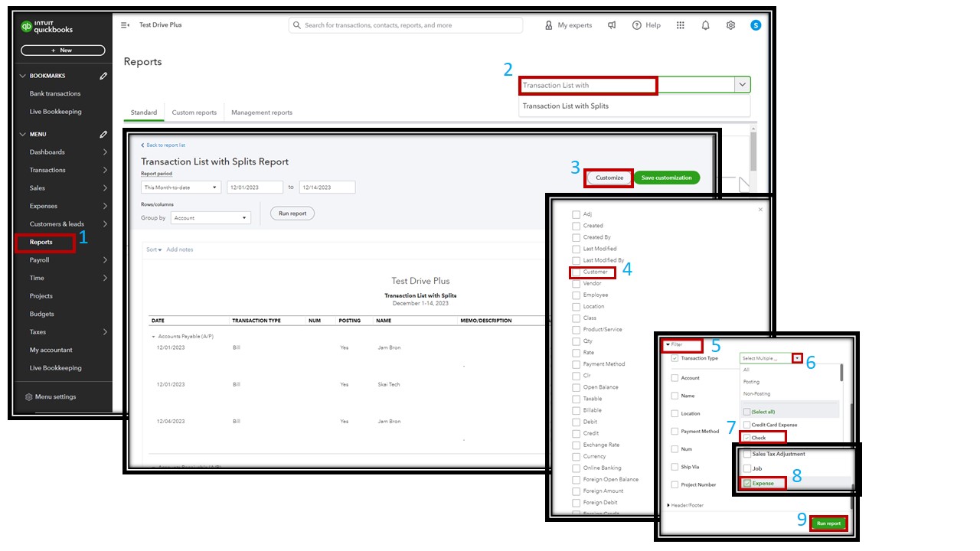Screen dimensions: 980x551
Task: Open the settings gear icon
Action: 730,24
